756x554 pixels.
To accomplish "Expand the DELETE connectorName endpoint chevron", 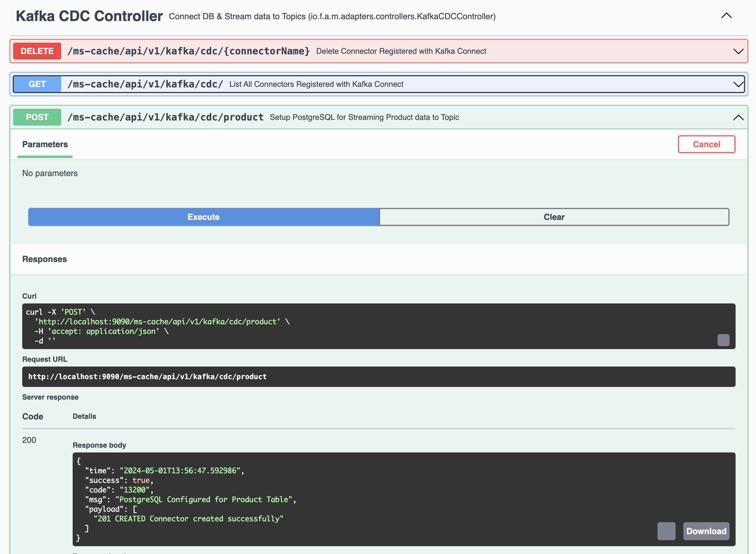I will pyautogui.click(x=738, y=51).
